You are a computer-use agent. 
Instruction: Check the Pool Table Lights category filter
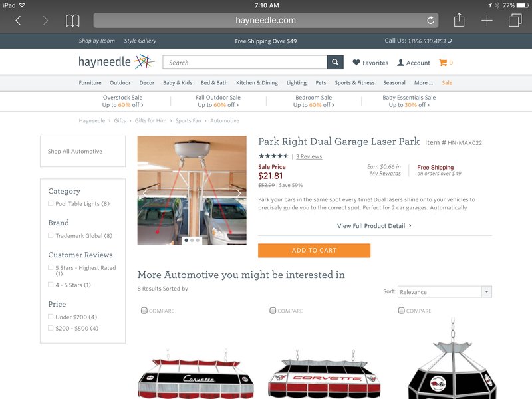tap(51, 203)
